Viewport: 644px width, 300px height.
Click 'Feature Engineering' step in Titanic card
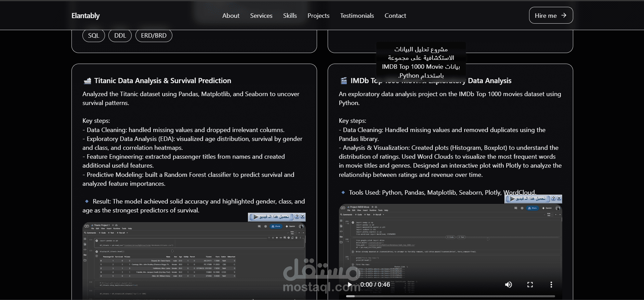[184, 161]
